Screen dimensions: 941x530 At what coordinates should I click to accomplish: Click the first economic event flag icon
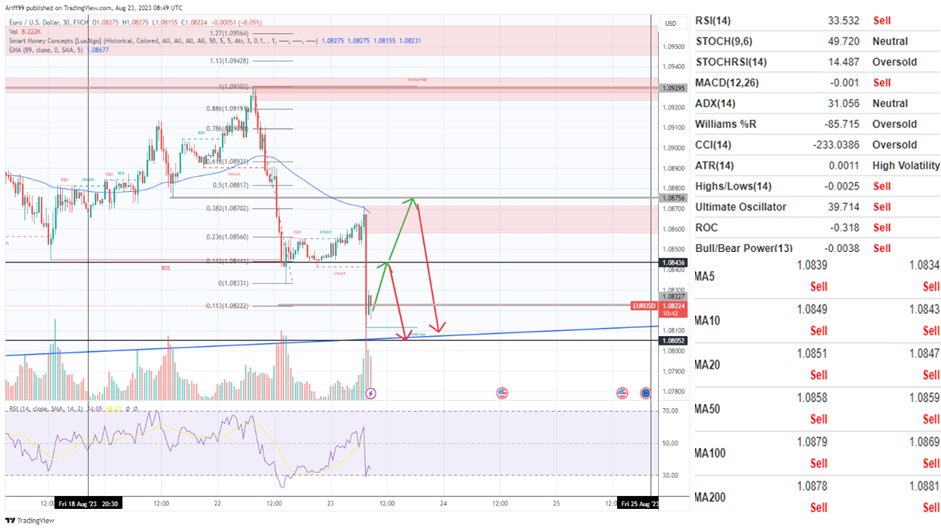point(502,394)
